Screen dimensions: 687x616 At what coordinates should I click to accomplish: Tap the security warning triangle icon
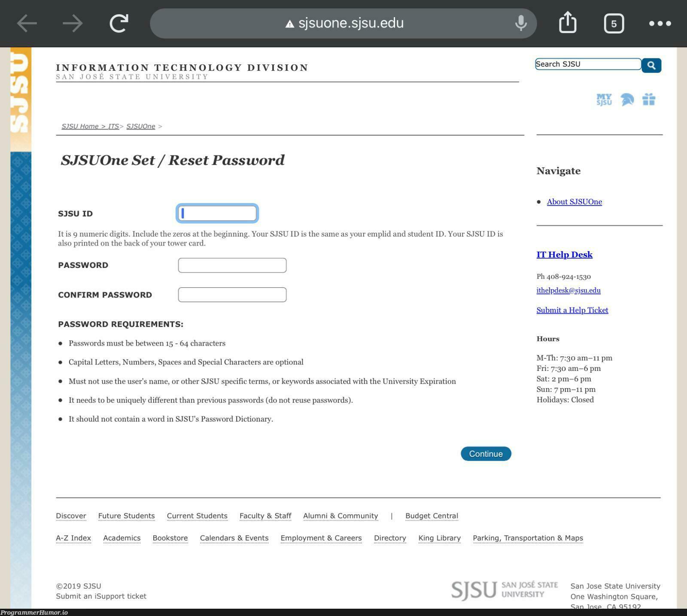(x=290, y=24)
